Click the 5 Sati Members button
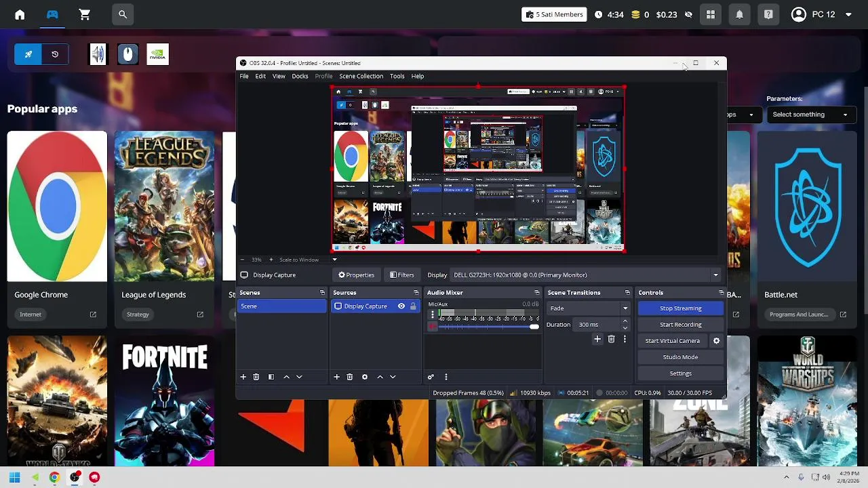 pos(554,14)
